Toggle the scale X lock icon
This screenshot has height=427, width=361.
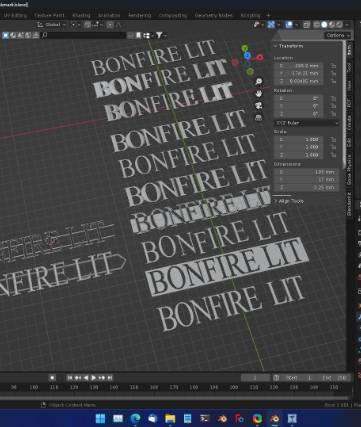pos(333,140)
